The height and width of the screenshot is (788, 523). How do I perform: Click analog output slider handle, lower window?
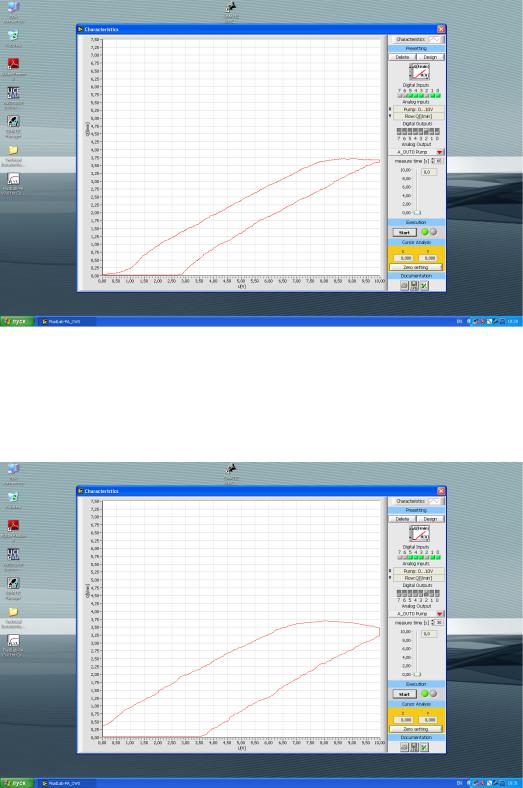(x=417, y=674)
